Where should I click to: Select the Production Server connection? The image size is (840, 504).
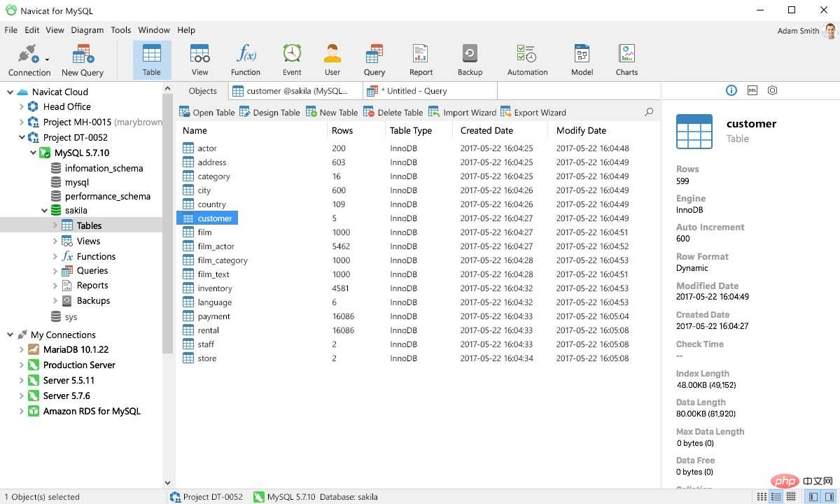(79, 365)
